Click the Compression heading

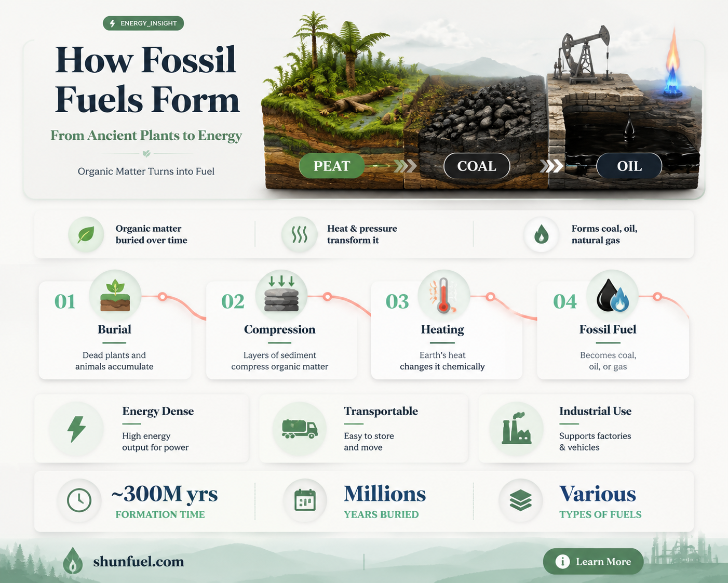[x=280, y=329]
